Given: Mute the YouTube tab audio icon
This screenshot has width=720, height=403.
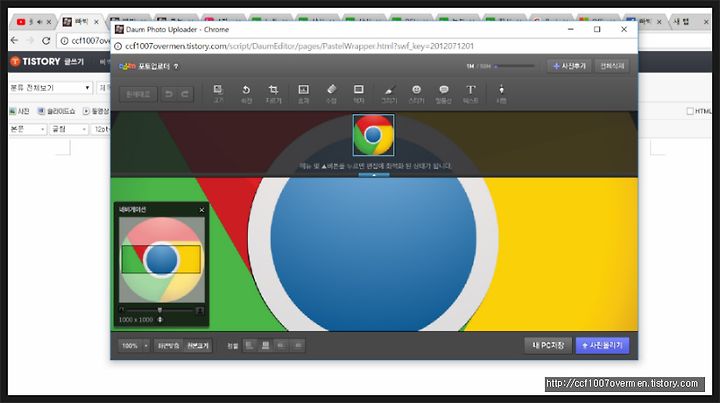Looking at the screenshot, I should [39, 22].
